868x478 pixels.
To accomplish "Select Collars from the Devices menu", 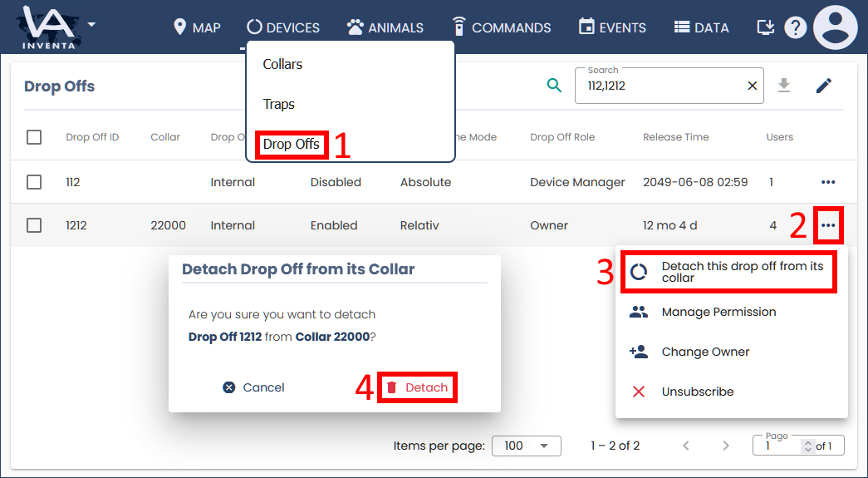I will 282,64.
